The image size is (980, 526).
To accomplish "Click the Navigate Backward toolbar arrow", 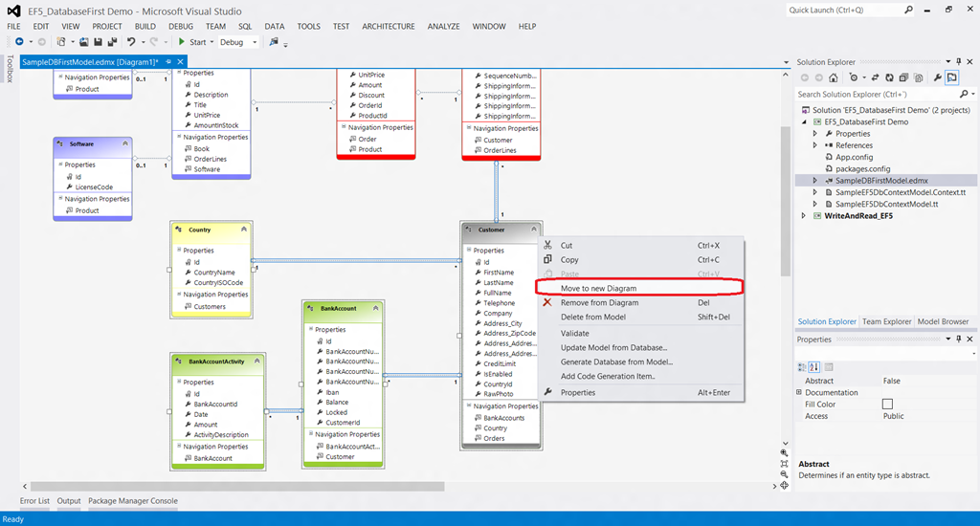I will click(19, 42).
